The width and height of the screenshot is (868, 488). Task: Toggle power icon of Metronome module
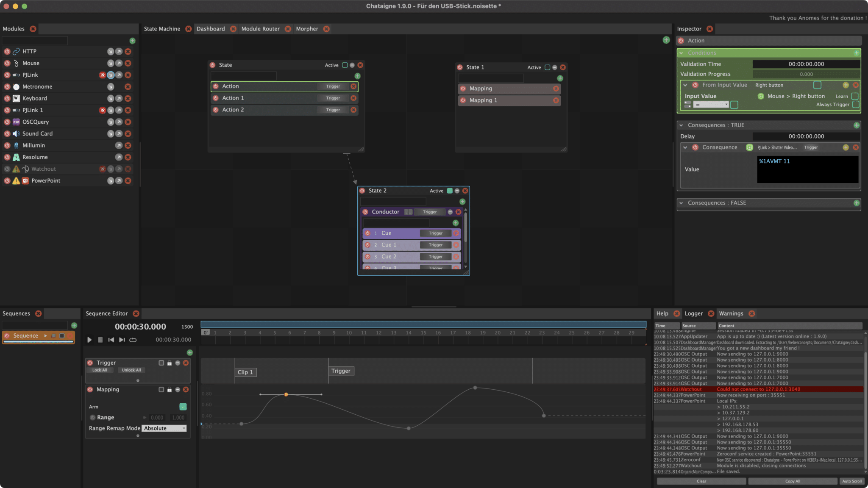point(7,87)
